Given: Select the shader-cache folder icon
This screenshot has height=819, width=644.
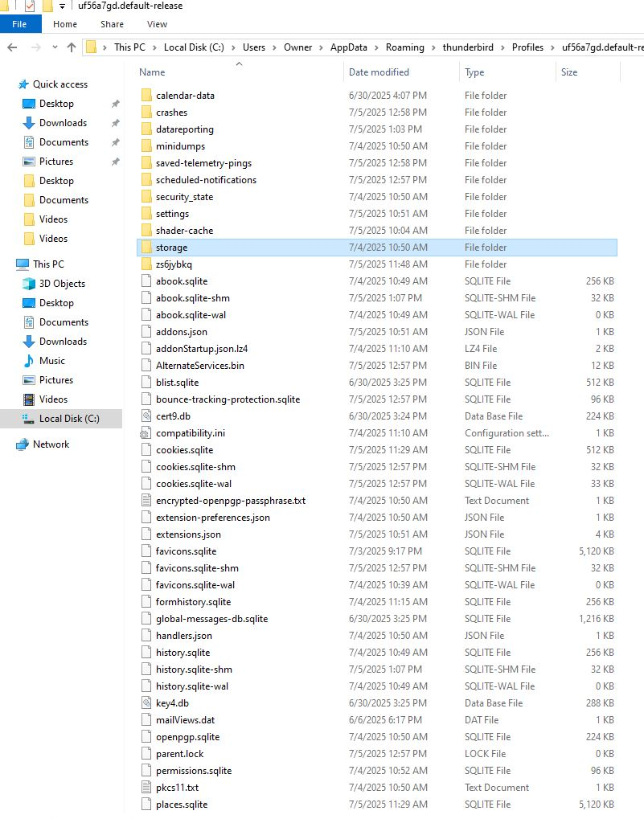Looking at the screenshot, I should tap(146, 231).
